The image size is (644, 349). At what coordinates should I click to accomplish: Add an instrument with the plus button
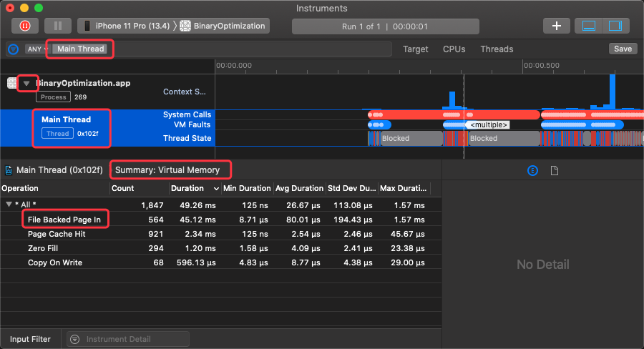557,26
